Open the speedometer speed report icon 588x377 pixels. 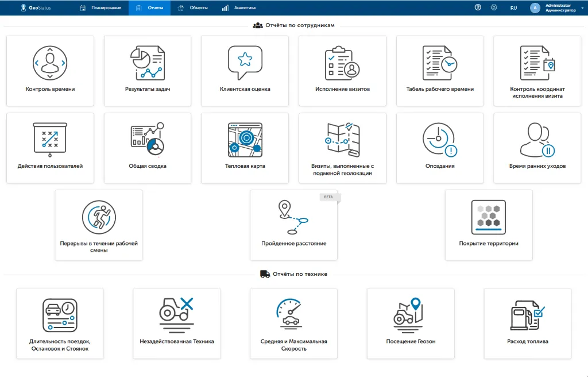(x=289, y=314)
